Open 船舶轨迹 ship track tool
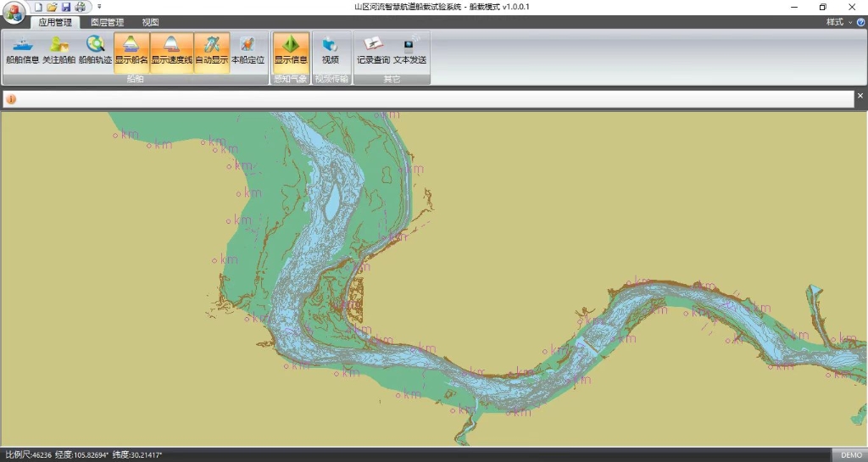The width and height of the screenshot is (868, 462). tap(95, 52)
